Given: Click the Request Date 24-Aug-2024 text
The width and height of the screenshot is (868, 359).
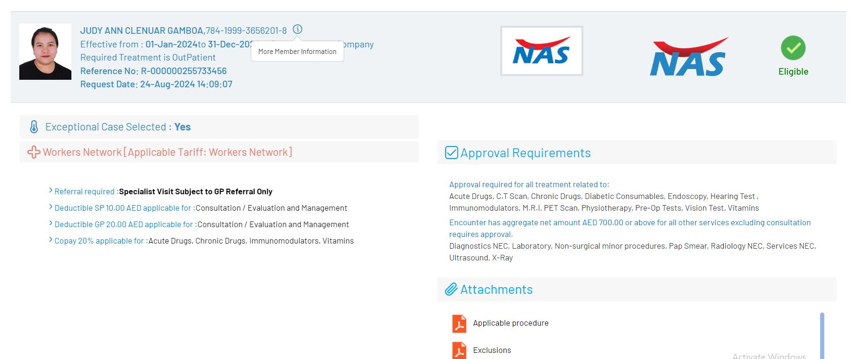Looking at the screenshot, I should (x=156, y=84).
